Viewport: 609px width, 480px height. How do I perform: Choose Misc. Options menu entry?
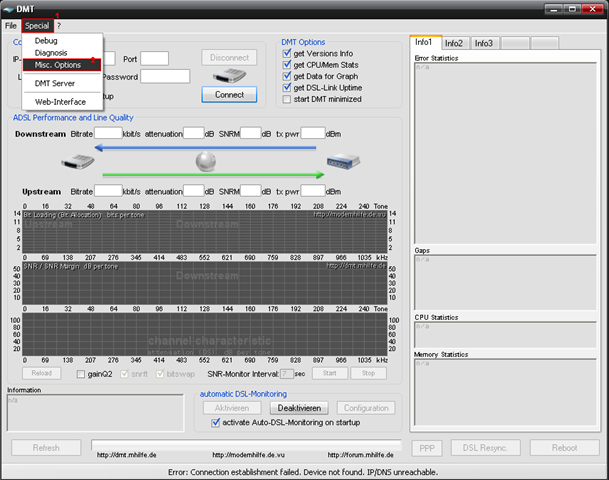click(x=62, y=65)
